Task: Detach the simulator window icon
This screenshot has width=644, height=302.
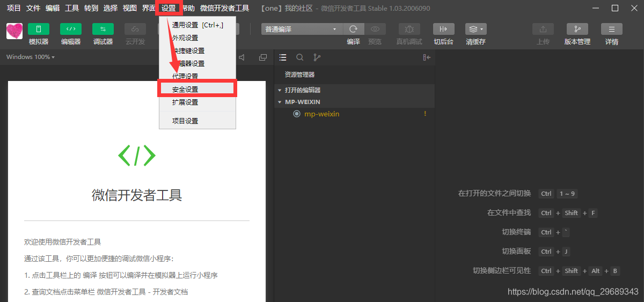Action: [263, 57]
